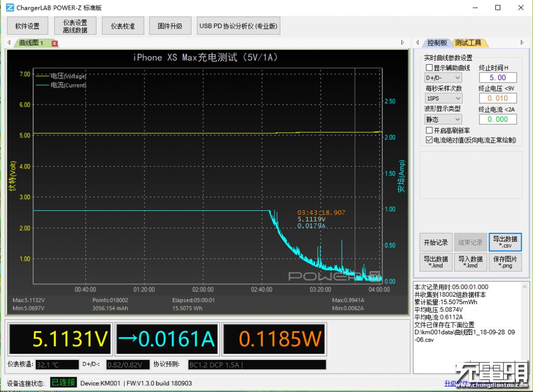Click 仪表校准 calibration button

tap(123, 26)
